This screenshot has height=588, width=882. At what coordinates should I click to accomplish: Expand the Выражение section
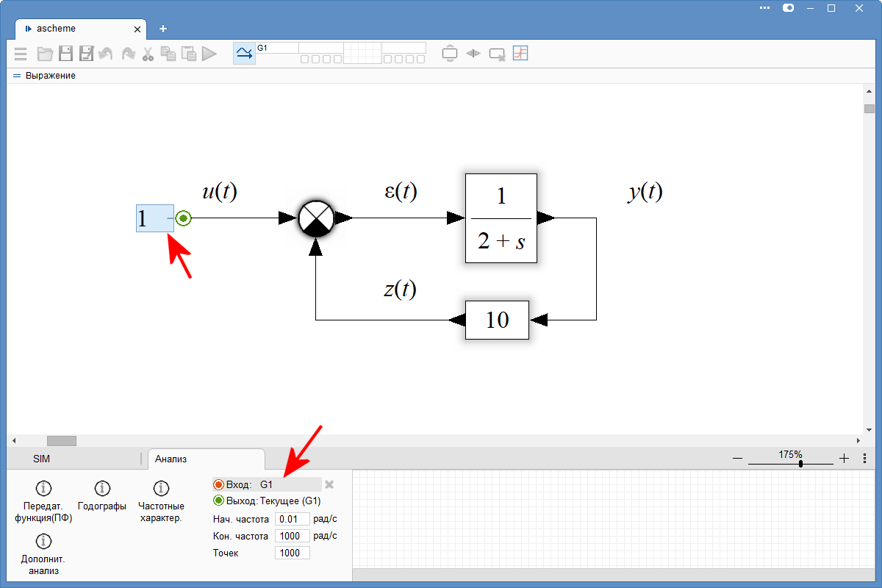click(17, 76)
